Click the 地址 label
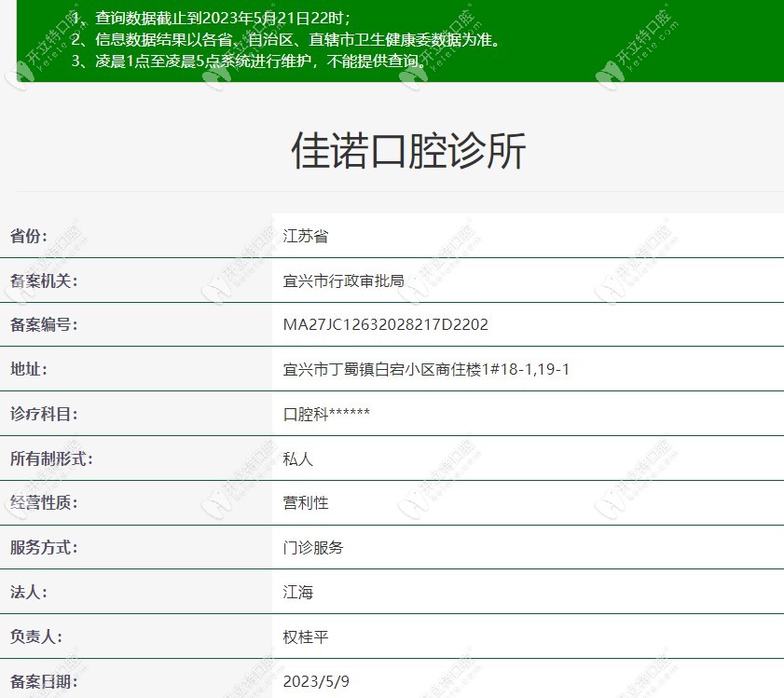This screenshot has width=784, height=698. pyautogui.click(x=29, y=369)
